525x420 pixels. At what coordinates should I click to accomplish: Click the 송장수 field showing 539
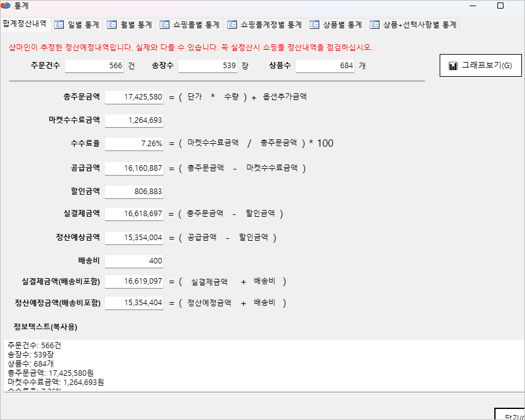coord(208,66)
